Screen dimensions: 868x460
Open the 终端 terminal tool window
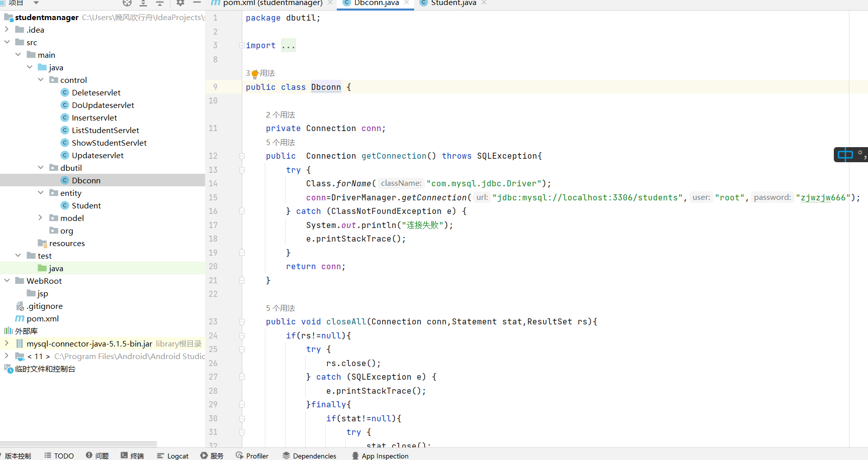(132, 455)
